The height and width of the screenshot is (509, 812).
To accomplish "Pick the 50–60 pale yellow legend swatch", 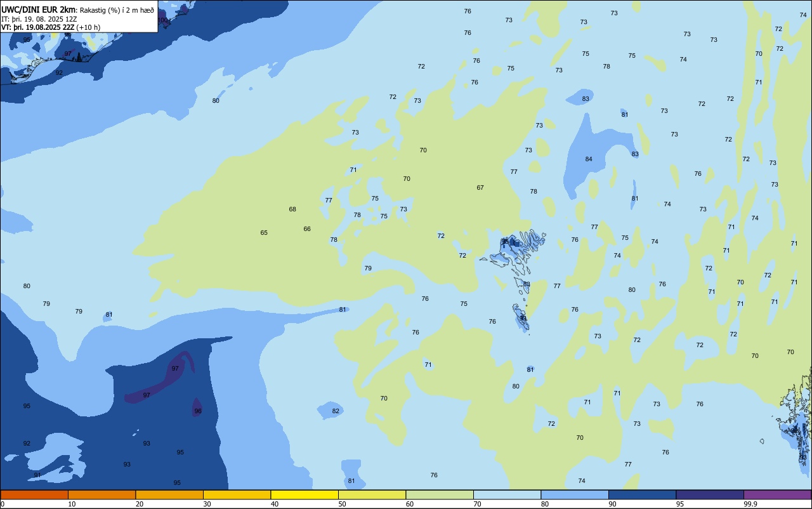I will point(372,494).
